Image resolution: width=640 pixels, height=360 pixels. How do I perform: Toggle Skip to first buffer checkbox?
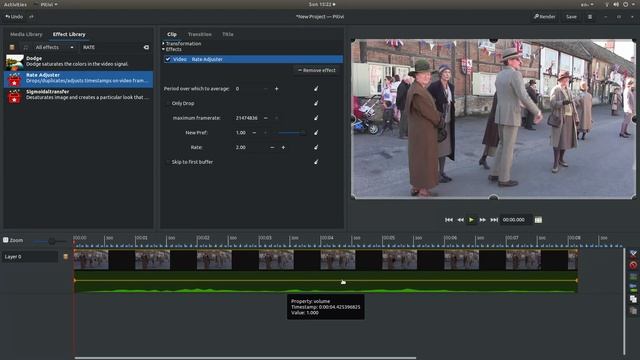click(x=167, y=162)
